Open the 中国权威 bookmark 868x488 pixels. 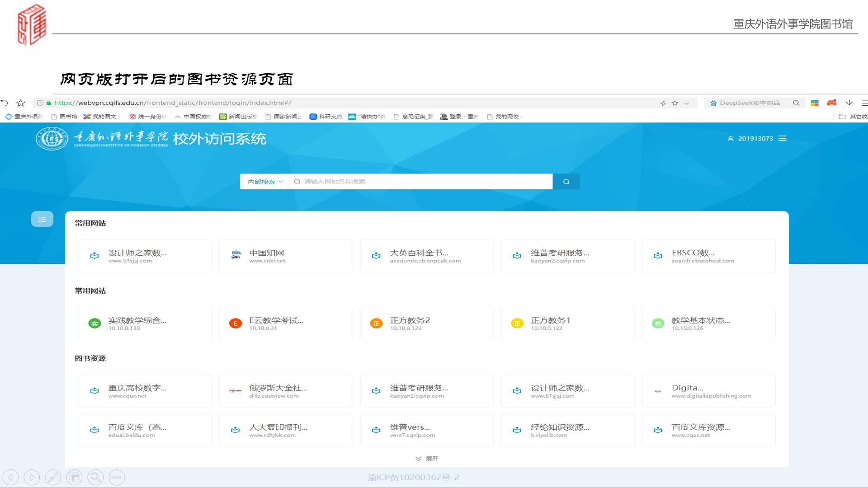tap(193, 117)
